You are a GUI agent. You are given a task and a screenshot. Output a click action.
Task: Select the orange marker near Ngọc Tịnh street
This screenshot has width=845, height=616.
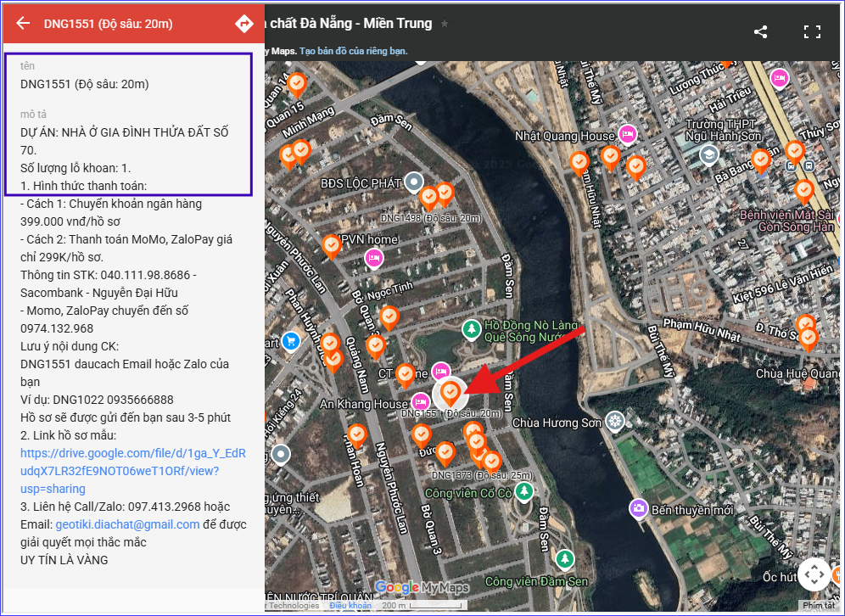click(389, 318)
